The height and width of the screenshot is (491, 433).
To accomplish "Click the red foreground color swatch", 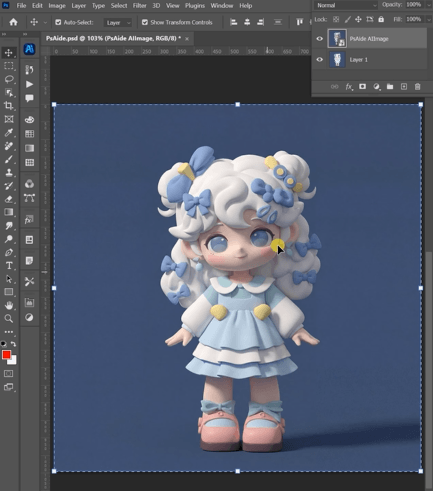I will pos(6,355).
